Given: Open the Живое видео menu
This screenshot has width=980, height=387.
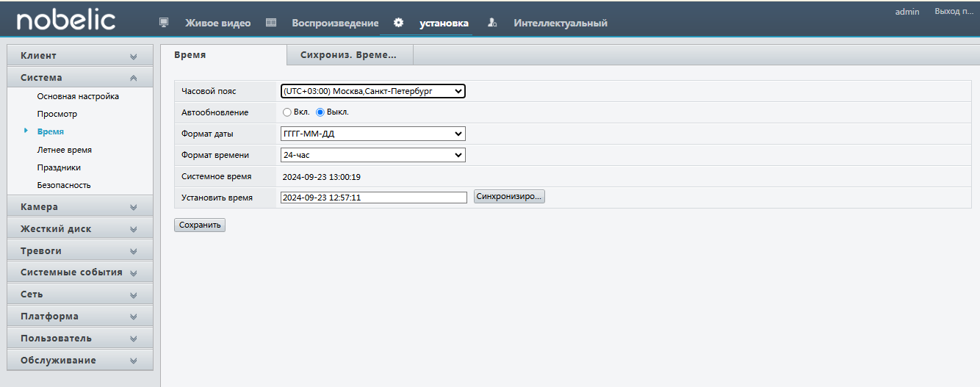Looking at the screenshot, I should point(217,23).
